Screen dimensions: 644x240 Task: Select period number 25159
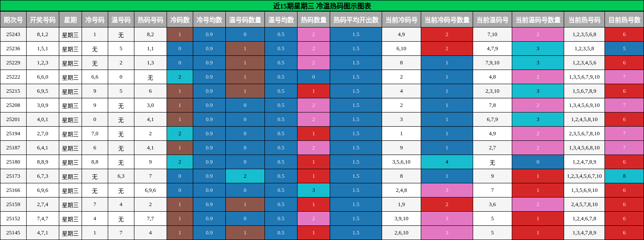click(x=13, y=204)
